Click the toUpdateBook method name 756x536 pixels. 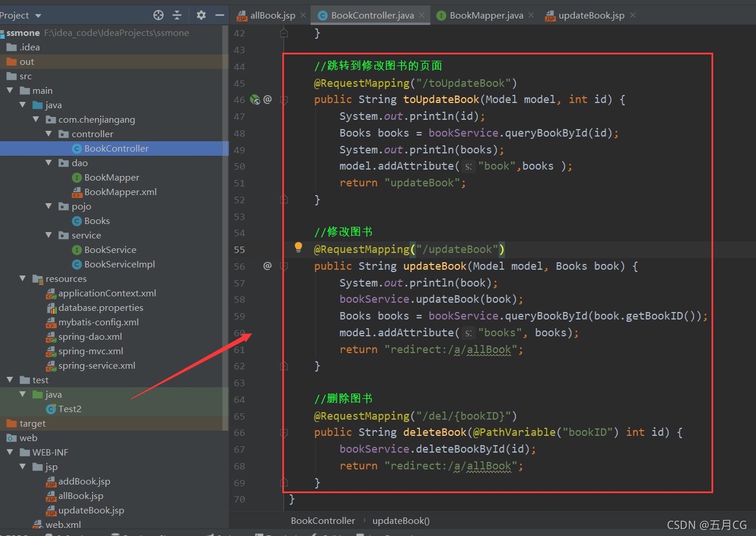tap(441, 100)
